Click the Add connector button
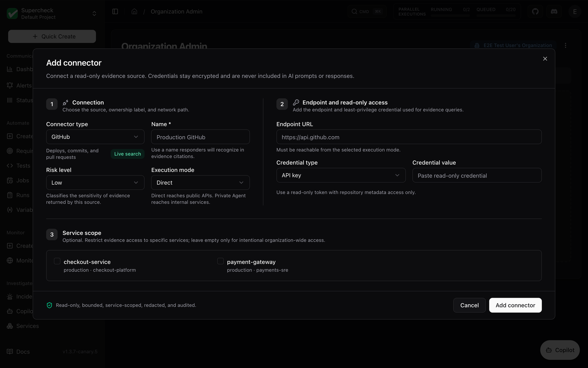588x368 pixels. (x=515, y=305)
